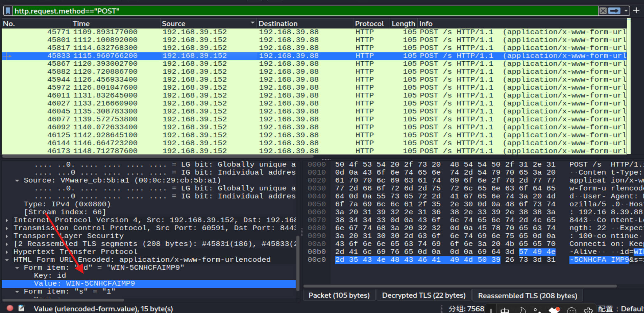Image resolution: width=644 pixels, height=313 pixels.
Task: Click the packet details horizontal scrollbar
Action: pyautogui.click(x=63, y=300)
